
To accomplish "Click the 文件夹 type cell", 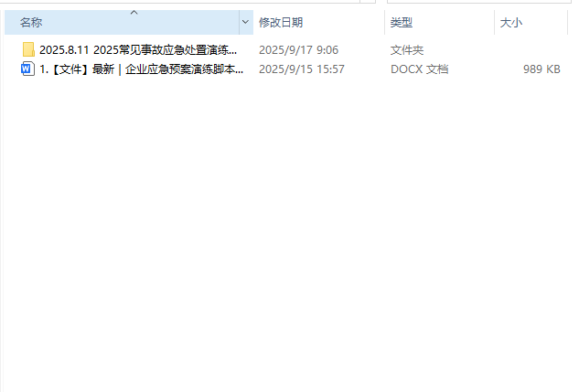I will 407,49.
